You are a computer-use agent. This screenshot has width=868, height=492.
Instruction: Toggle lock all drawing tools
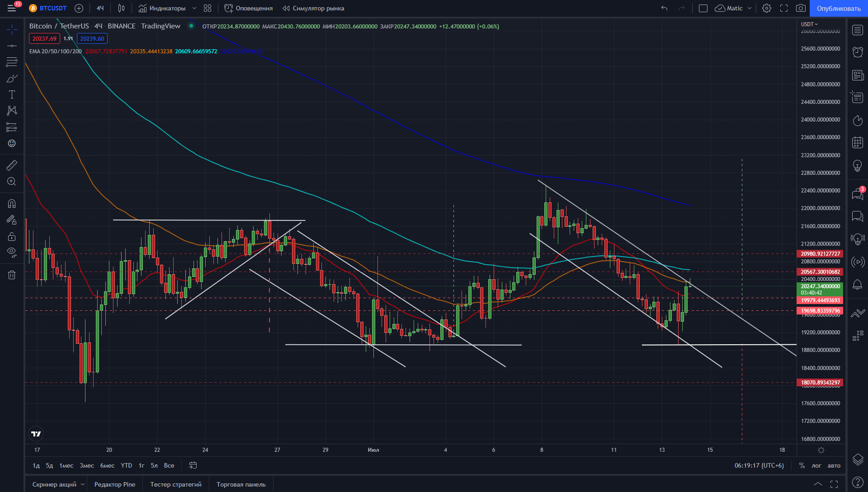(12, 237)
